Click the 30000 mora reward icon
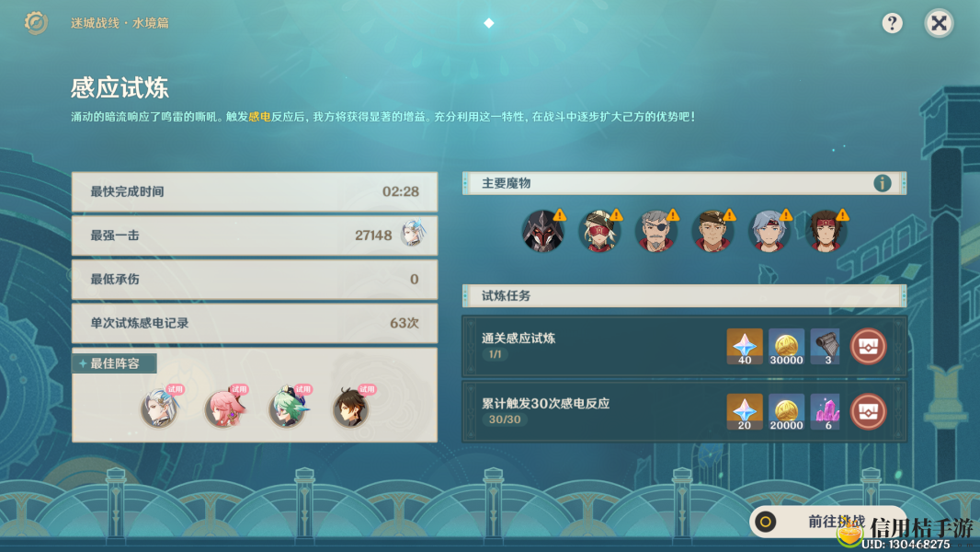The image size is (980, 552). coord(786,346)
